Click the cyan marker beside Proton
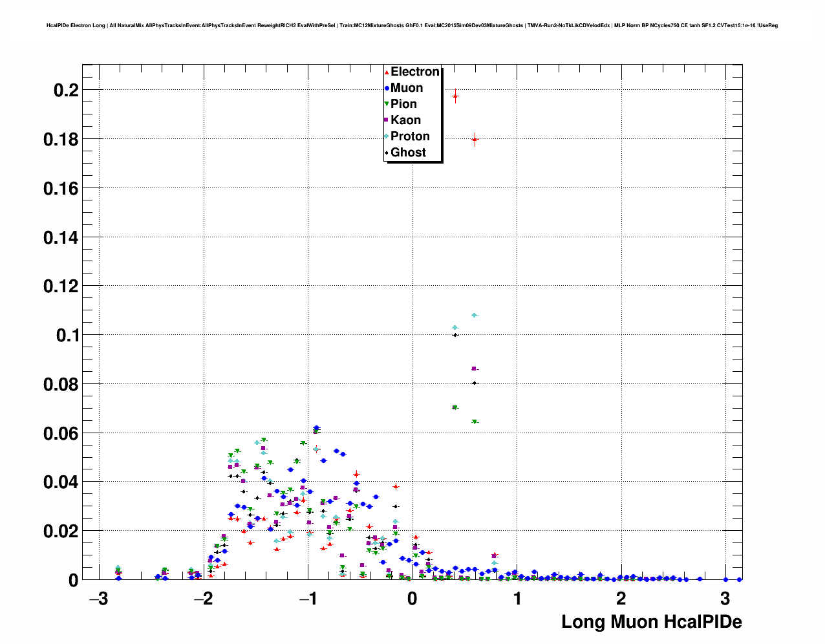 click(387, 136)
